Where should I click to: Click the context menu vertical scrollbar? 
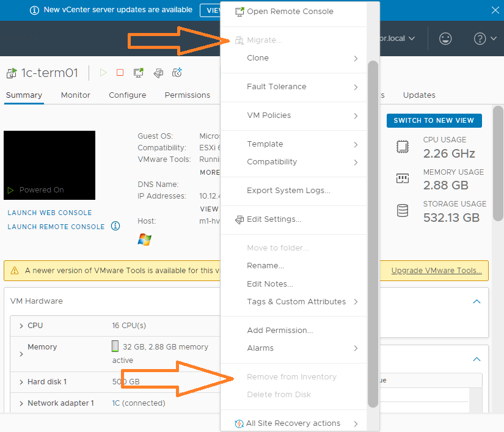[373, 234]
